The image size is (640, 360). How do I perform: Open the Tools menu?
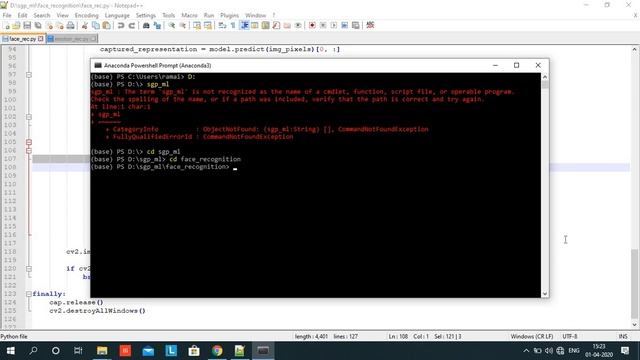coord(169,15)
